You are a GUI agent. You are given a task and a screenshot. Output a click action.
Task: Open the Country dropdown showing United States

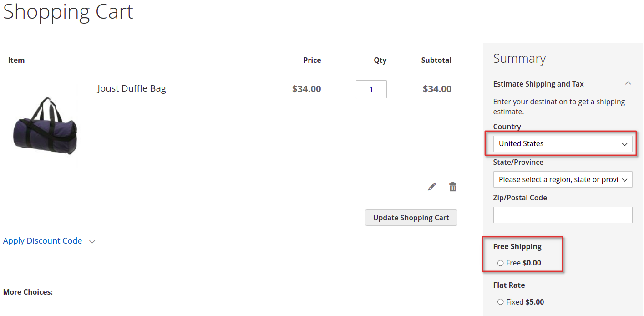[563, 144]
